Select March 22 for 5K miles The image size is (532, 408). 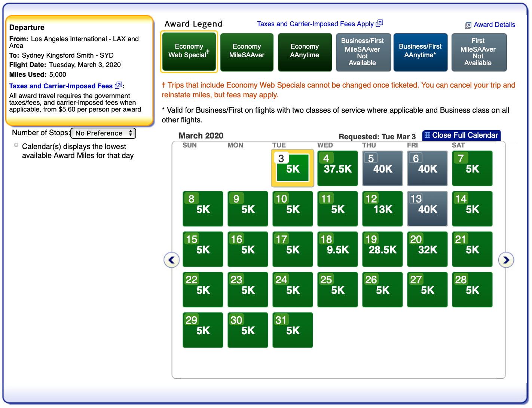pyautogui.click(x=203, y=290)
